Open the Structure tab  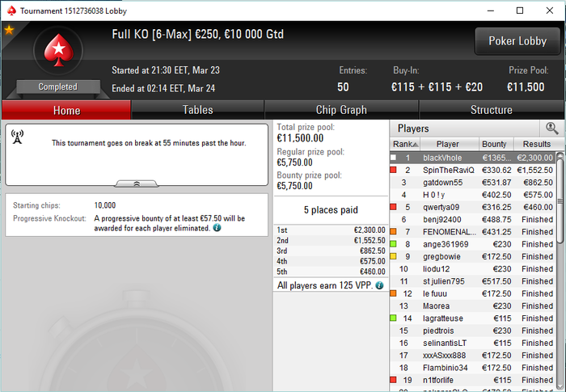(491, 110)
